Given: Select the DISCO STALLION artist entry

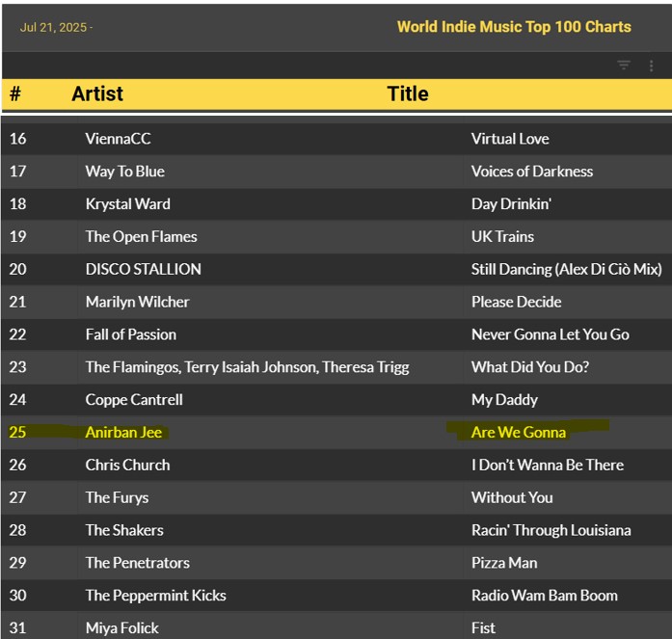Looking at the screenshot, I should tap(143, 269).
